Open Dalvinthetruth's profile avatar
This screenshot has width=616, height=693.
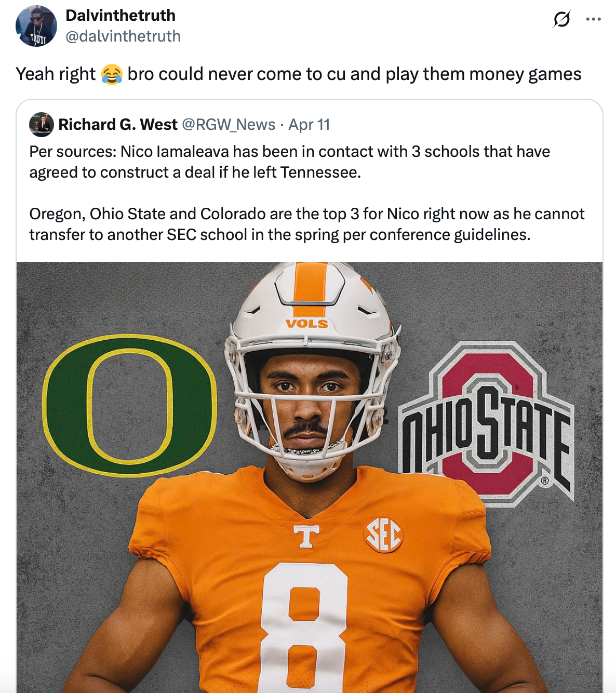coord(36,26)
